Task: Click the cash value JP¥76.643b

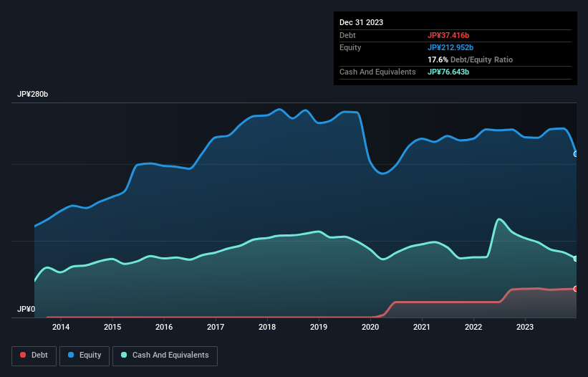Action: tap(448, 72)
